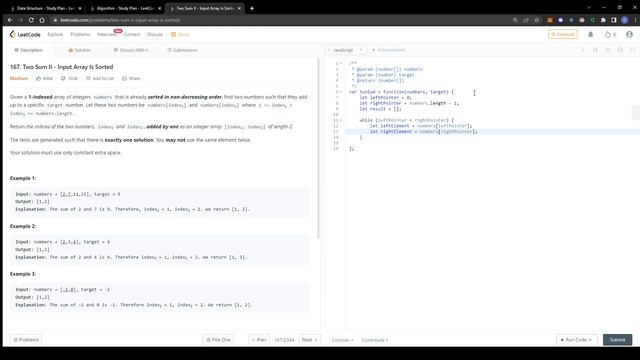Image resolution: width=640 pixels, height=360 pixels.
Task: Click the zoom magnifier icon in address bar
Action: coord(515,20)
